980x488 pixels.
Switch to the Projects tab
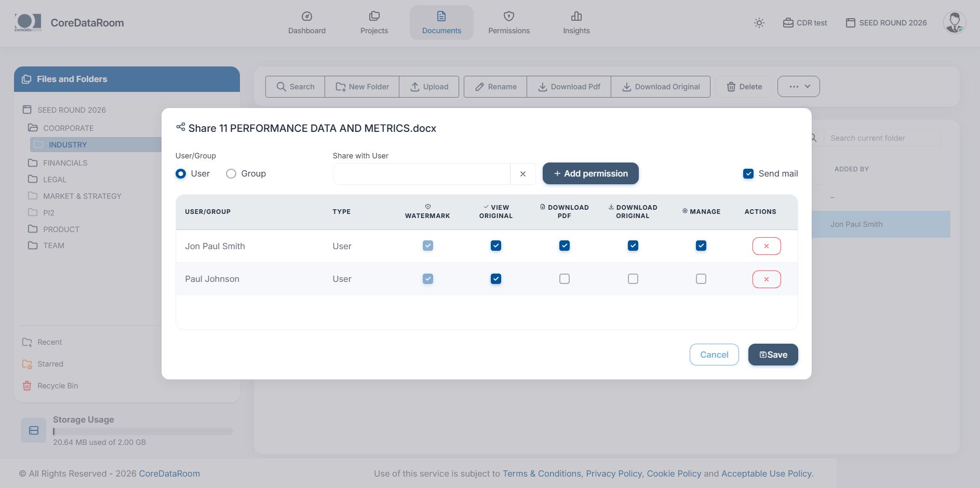pos(374,23)
